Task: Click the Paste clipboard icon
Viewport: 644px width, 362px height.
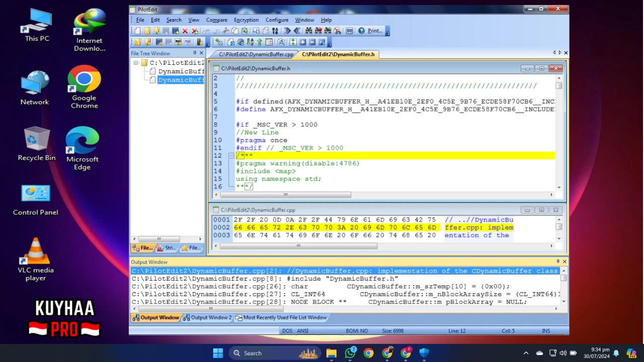Action: 245,31
